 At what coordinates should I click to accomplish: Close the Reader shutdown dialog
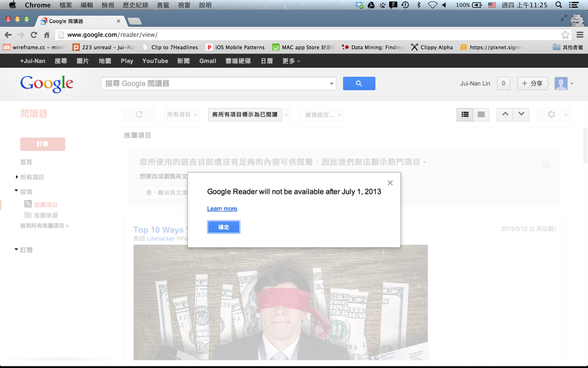[390, 183]
